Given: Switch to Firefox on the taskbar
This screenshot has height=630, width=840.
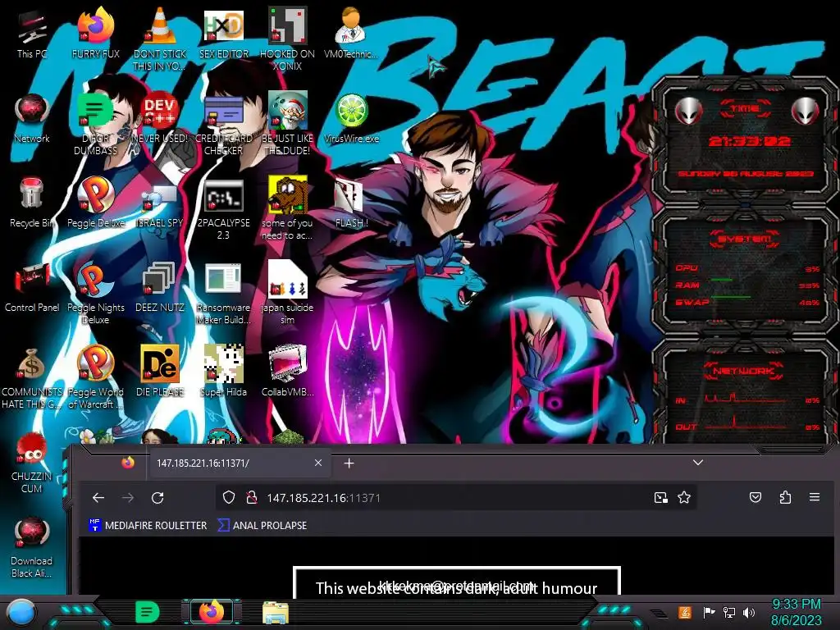Looking at the screenshot, I should tap(212, 612).
